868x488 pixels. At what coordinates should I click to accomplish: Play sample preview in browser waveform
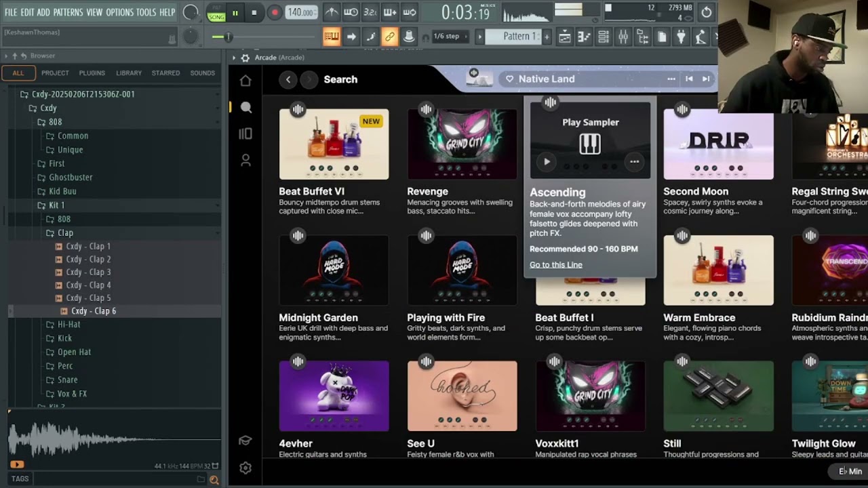click(17, 464)
